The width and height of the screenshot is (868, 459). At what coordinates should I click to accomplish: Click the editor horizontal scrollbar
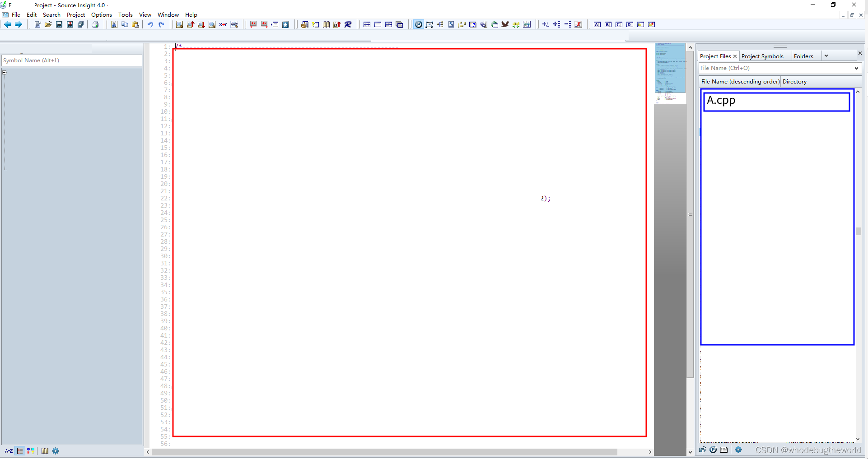tap(384, 452)
